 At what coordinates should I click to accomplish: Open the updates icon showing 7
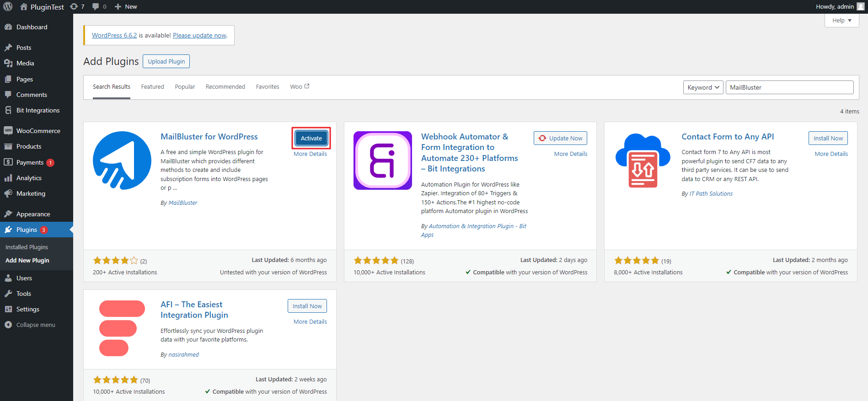[77, 6]
